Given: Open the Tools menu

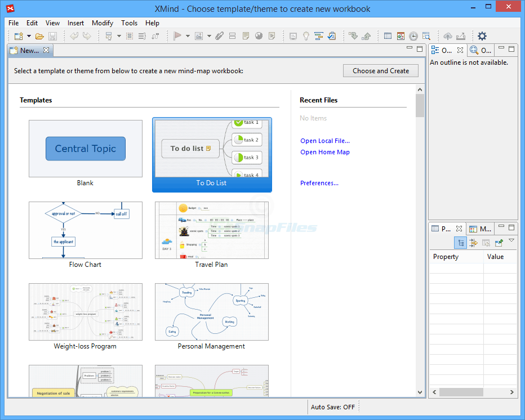Looking at the screenshot, I should click(x=129, y=23).
